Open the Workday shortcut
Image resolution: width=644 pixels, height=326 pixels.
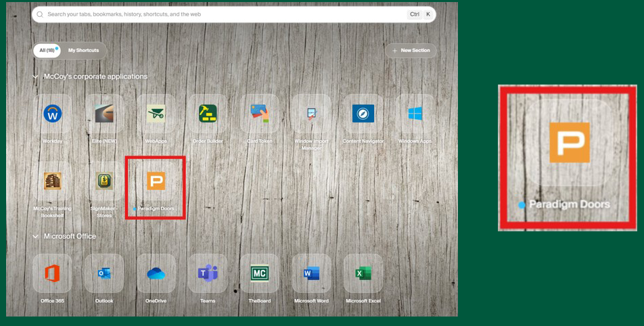(52, 114)
